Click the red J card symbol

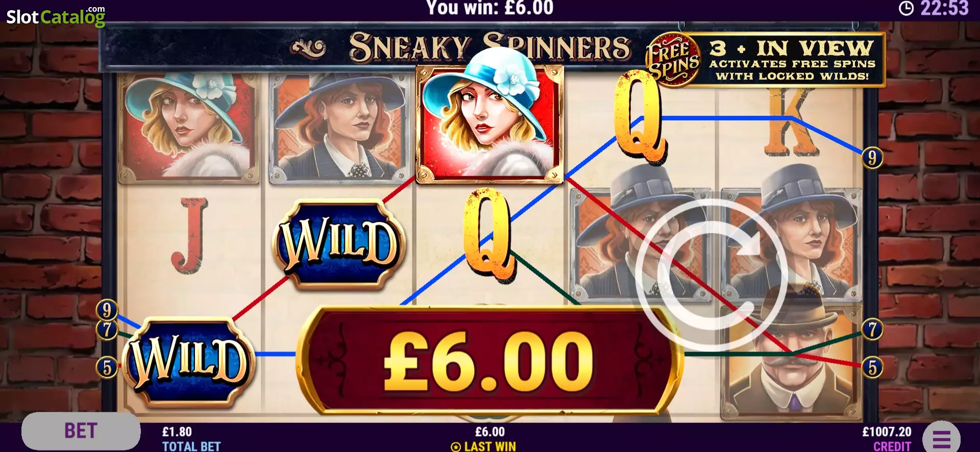[190, 237]
